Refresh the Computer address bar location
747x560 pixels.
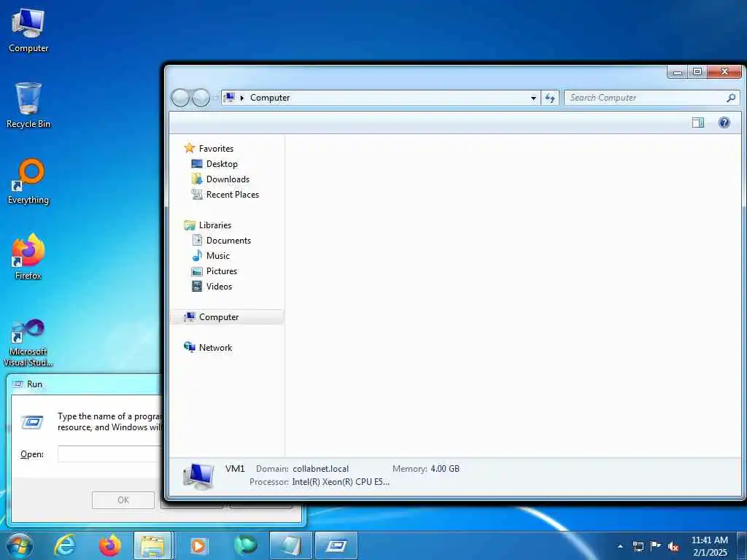click(550, 98)
